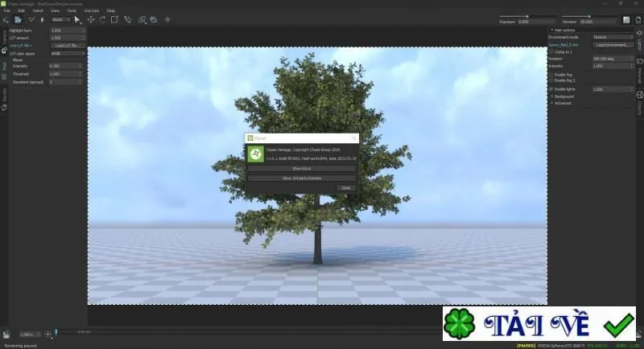Collapse the Main options section

[x=552, y=30]
